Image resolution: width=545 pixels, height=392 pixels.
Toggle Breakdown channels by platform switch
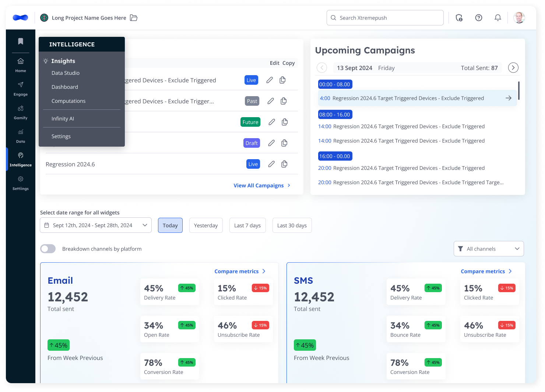(x=48, y=249)
